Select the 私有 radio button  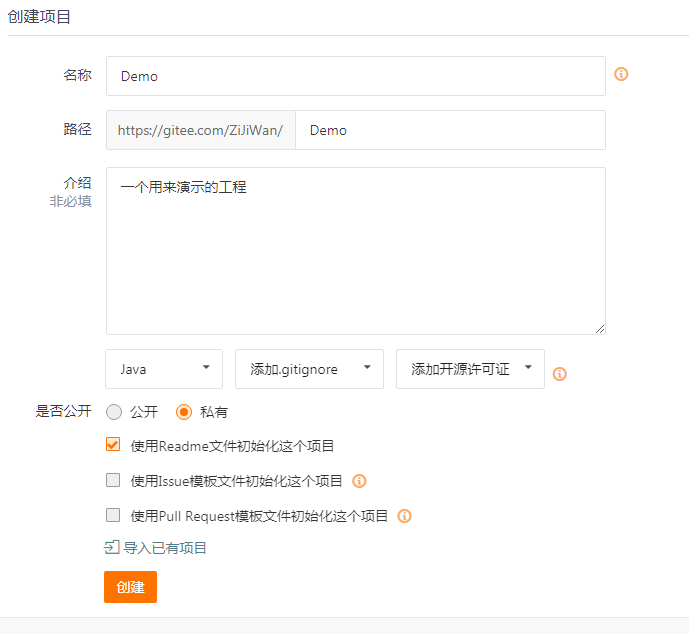(184, 412)
